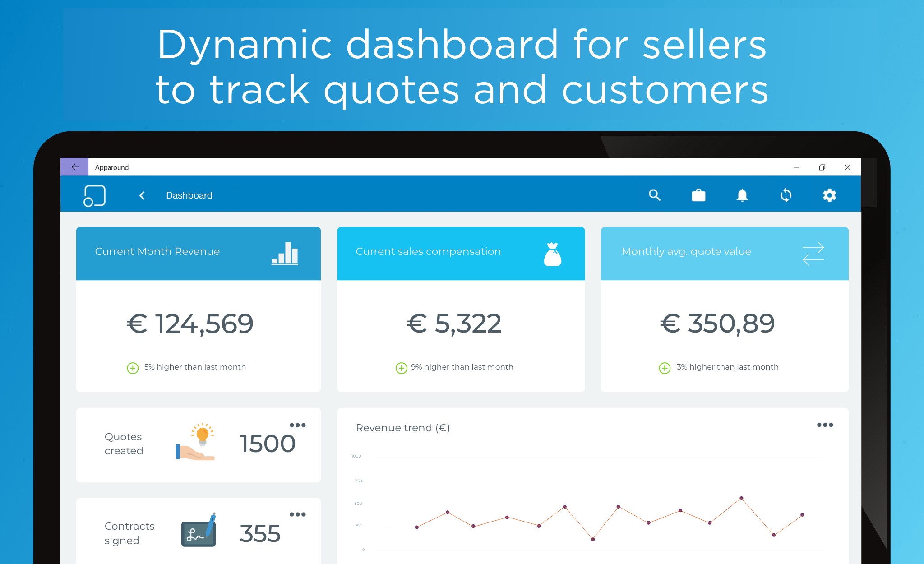
Task: Click money bag icon on compensation card
Action: (552, 254)
